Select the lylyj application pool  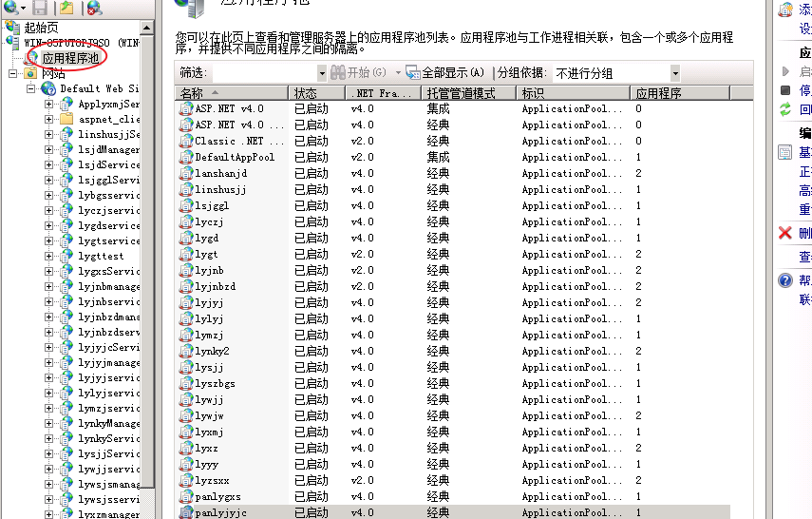[x=453, y=318]
